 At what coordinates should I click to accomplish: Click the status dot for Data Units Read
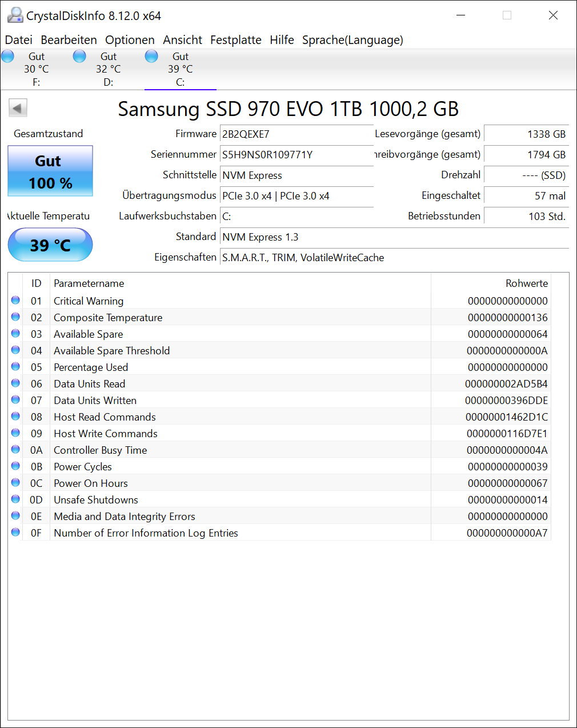point(15,383)
